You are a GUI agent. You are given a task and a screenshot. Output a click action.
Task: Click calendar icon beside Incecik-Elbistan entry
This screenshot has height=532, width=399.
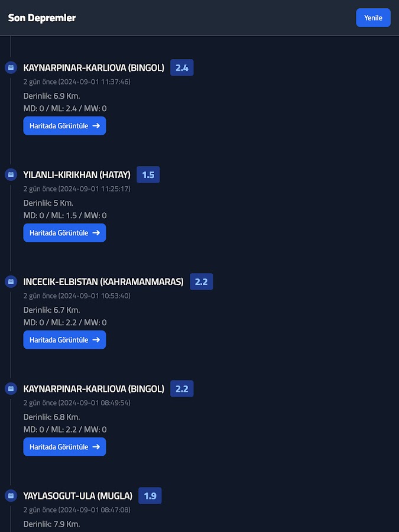coord(10,281)
